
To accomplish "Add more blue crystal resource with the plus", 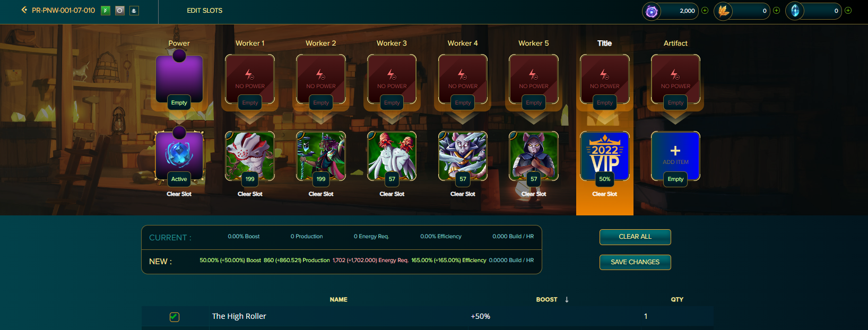I will [848, 11].
